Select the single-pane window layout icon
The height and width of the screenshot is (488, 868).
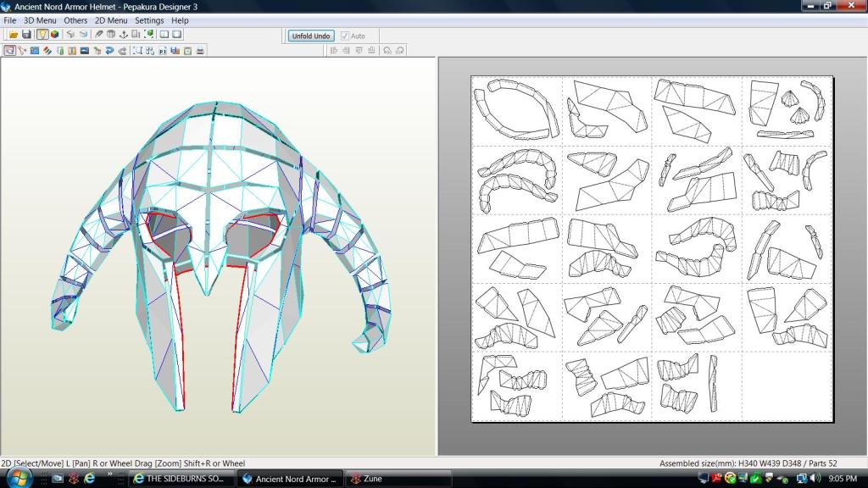177,34
